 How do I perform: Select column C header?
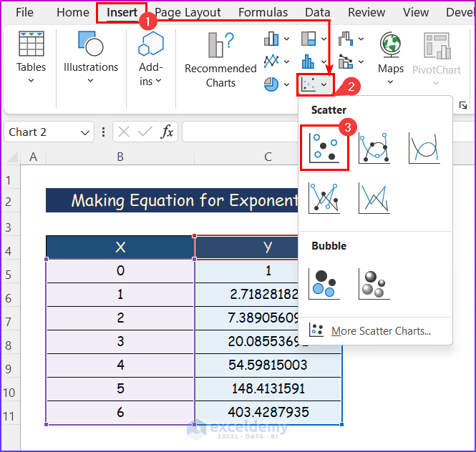[268, 157]
